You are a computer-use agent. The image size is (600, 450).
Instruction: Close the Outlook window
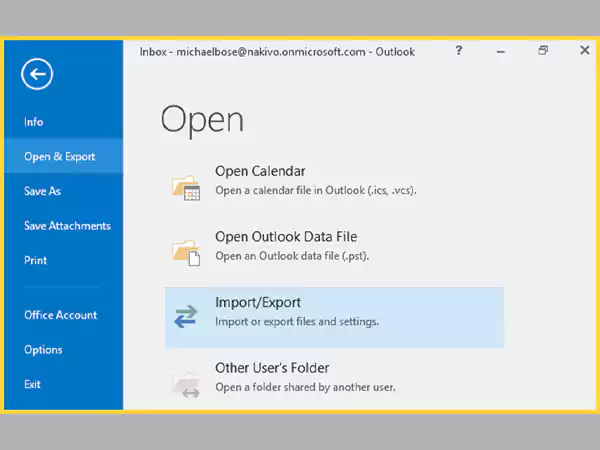584,50
